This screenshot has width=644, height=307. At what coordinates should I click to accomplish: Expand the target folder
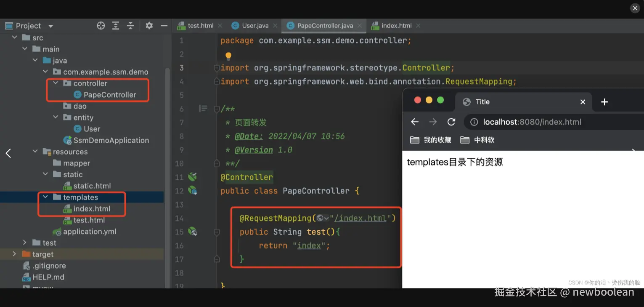(x=15, y=254)
